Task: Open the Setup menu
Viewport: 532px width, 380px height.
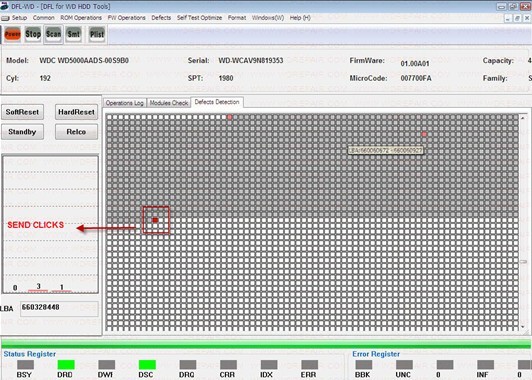Action: pos(19,18)
